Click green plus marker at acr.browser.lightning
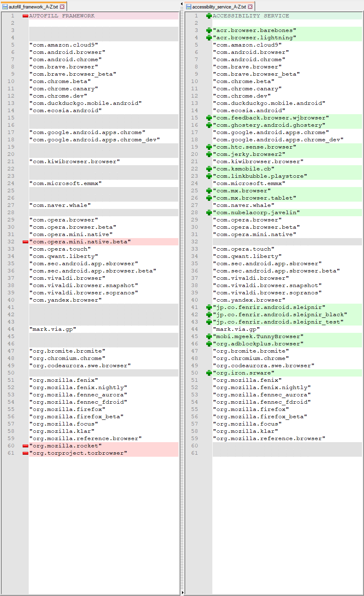 point(209,38)
